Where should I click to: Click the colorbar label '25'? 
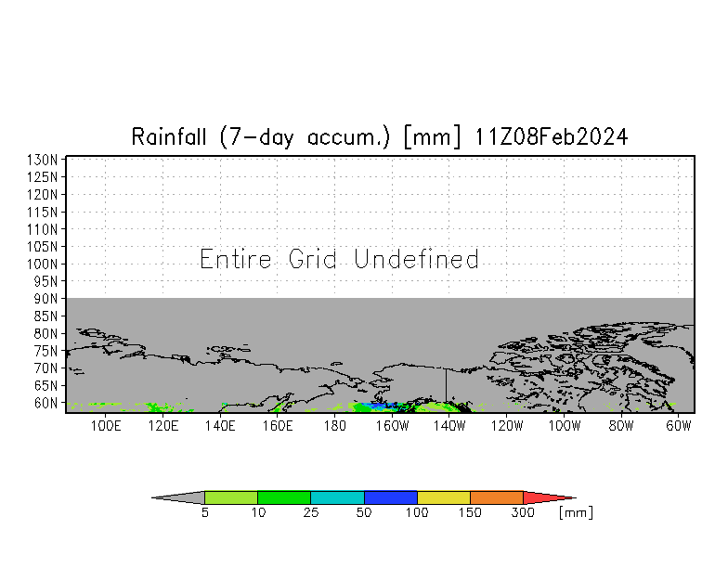(x=311, y=512)
